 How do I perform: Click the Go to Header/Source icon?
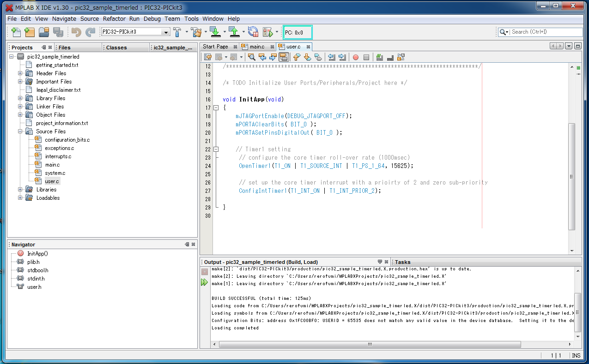(401, 57)
